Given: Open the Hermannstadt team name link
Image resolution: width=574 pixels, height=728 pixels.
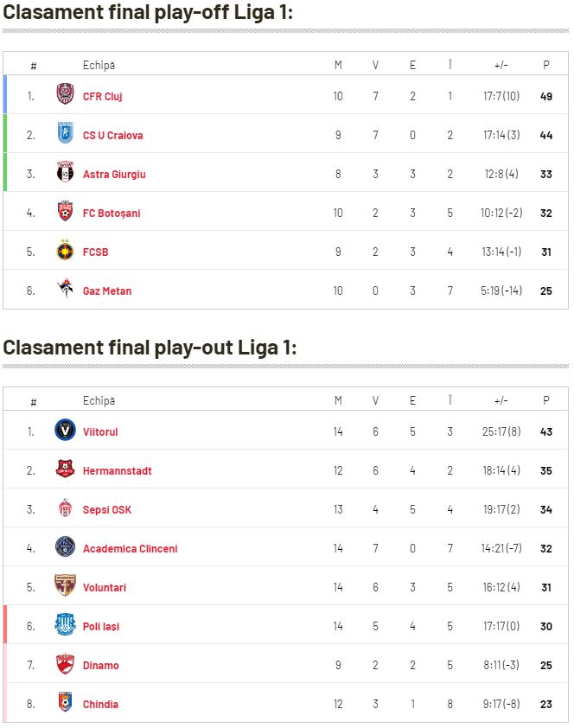Looking at the screenshot, I should (x=118, y=471).
